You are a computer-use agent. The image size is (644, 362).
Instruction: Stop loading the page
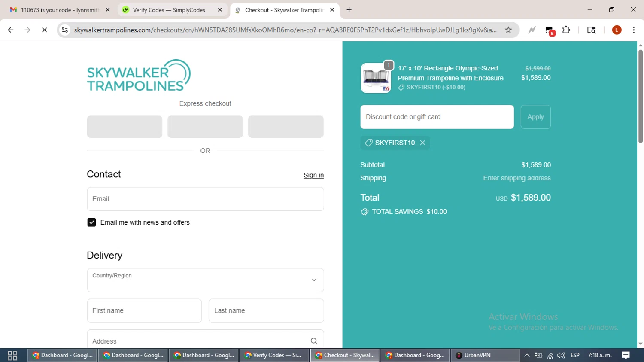pos(44,30)
